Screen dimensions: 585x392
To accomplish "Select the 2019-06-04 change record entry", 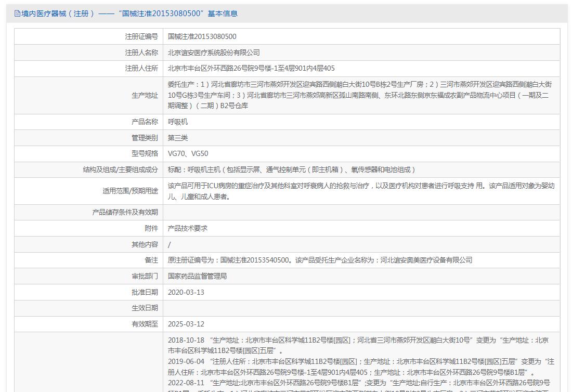I will [361, 367].
